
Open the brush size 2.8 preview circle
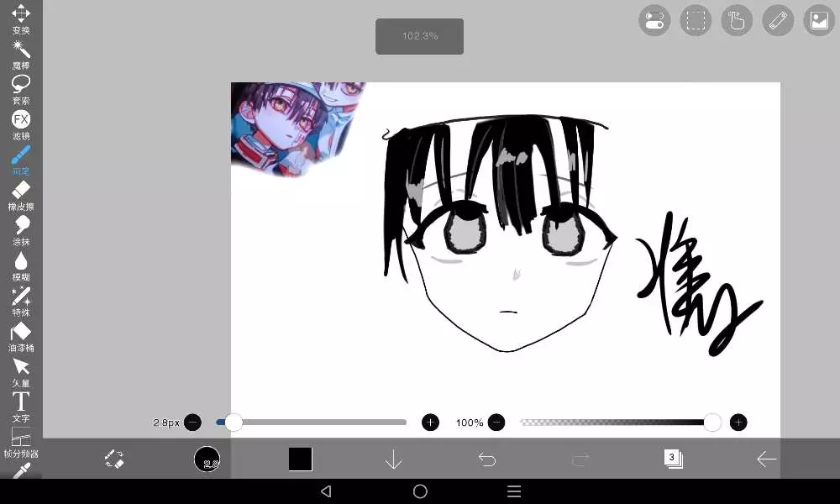[x=207, y=459]
